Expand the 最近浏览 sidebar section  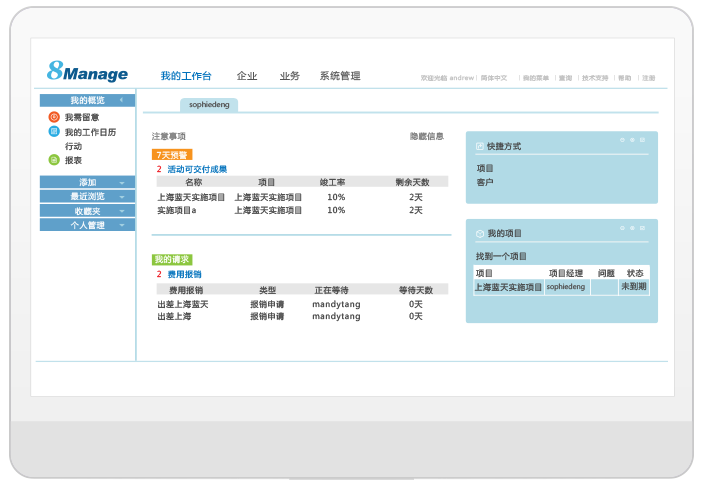(x=121, y=197)
